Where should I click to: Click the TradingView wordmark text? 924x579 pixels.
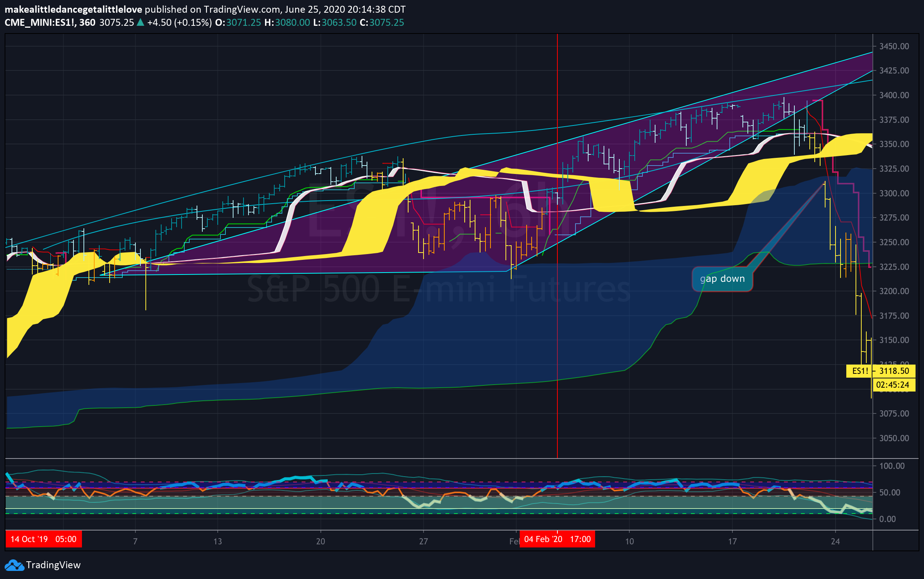[x=53, y=565]
